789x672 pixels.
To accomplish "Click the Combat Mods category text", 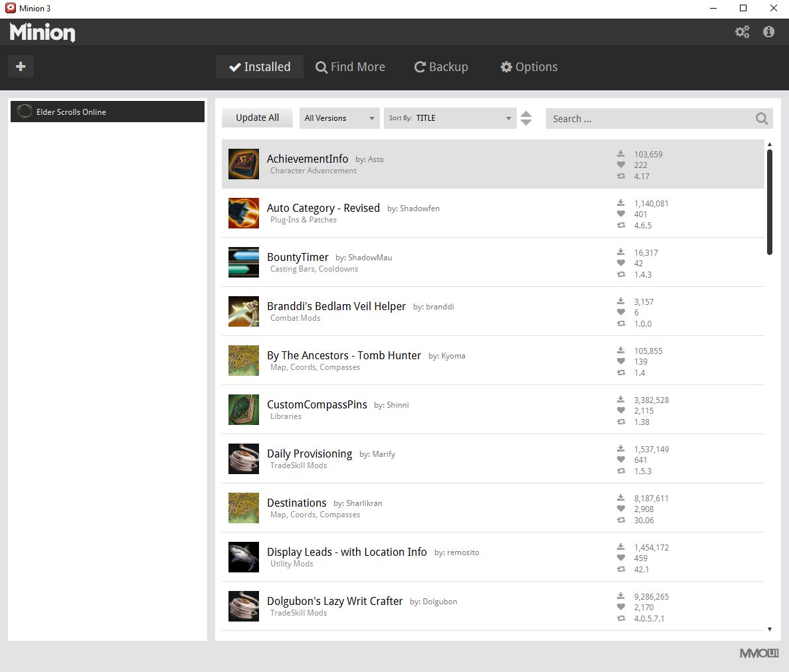I will [x=295, y=318].
